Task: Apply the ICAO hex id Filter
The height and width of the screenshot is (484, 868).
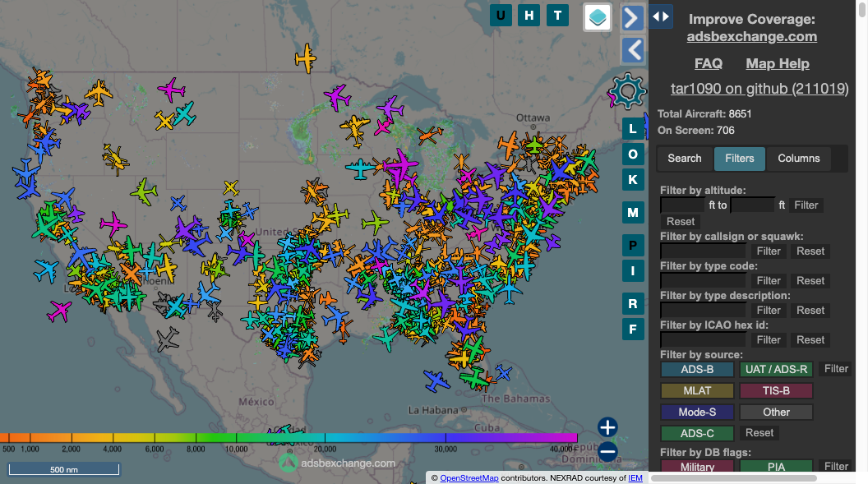Action: (x=769, y=340)
